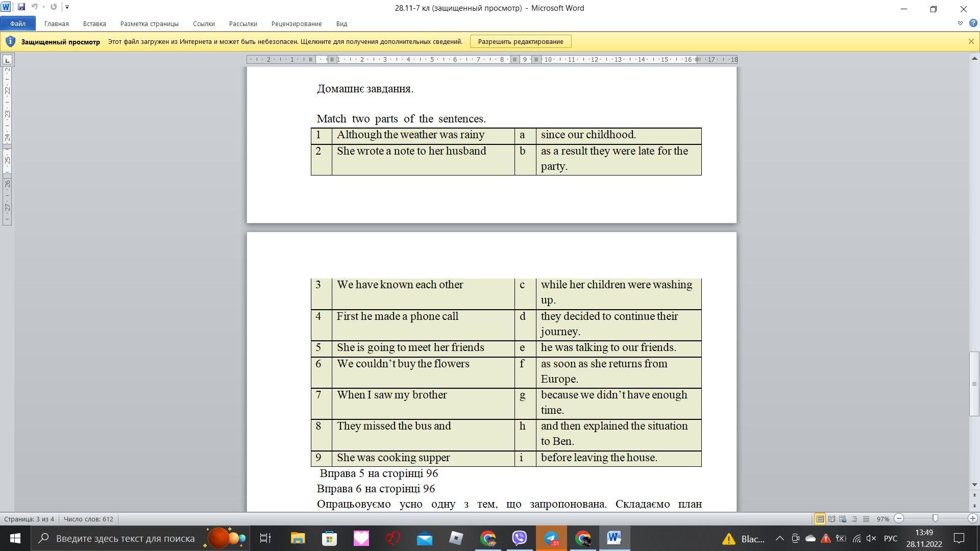
Task: Click the Защищенный просмотр label
Action: (61, 42)
